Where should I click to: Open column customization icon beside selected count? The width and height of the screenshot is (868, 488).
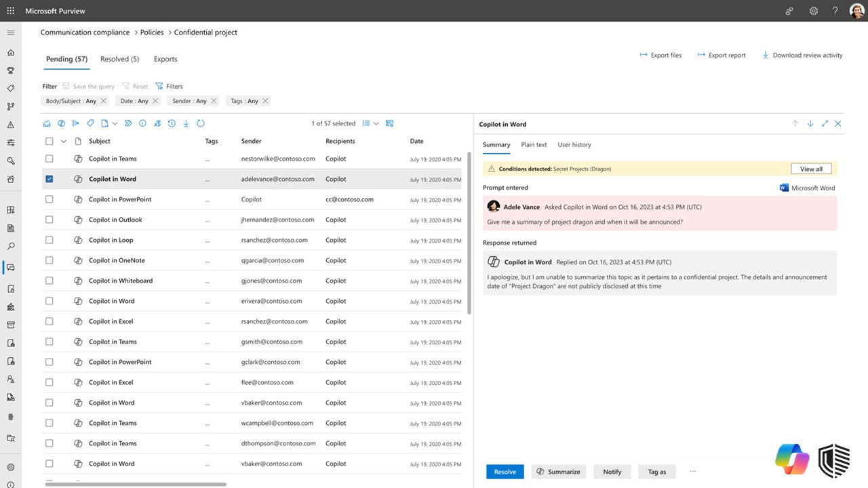(x=389, y=123)
